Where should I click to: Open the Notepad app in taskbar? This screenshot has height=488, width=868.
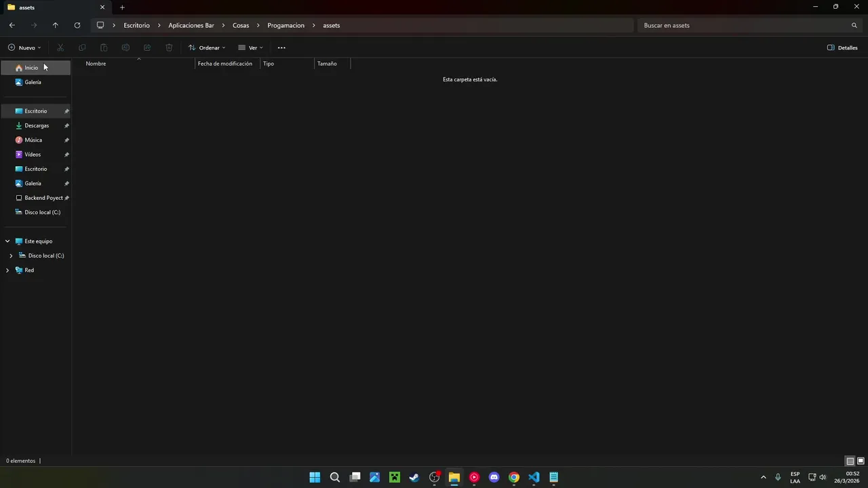(554, 477)
